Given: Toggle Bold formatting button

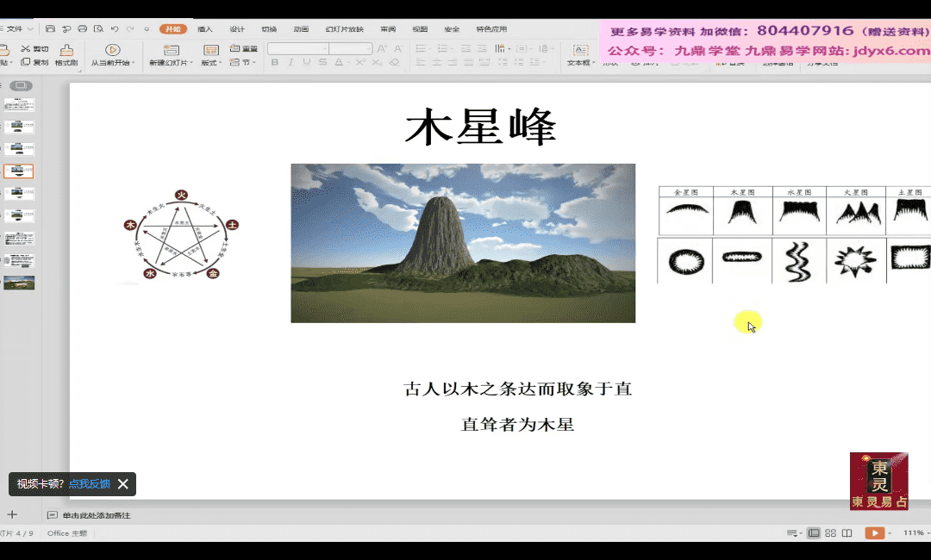Looking at the screenshot, I should click(x=275, y=63).
